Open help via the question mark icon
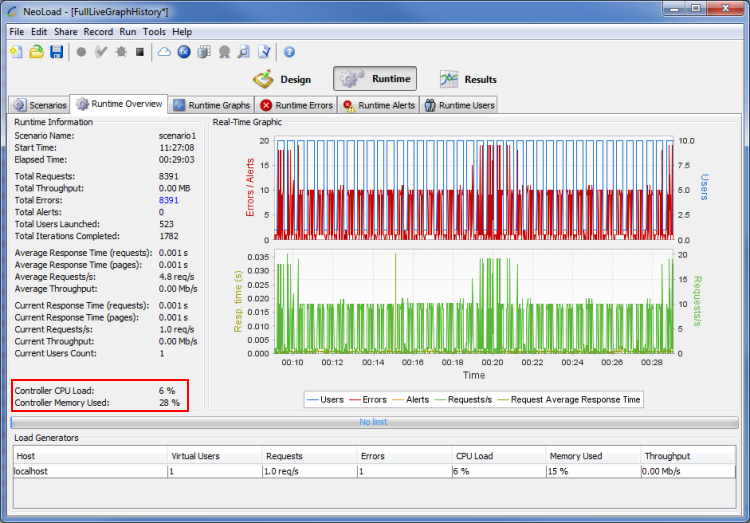 click(x=289, y=52)
